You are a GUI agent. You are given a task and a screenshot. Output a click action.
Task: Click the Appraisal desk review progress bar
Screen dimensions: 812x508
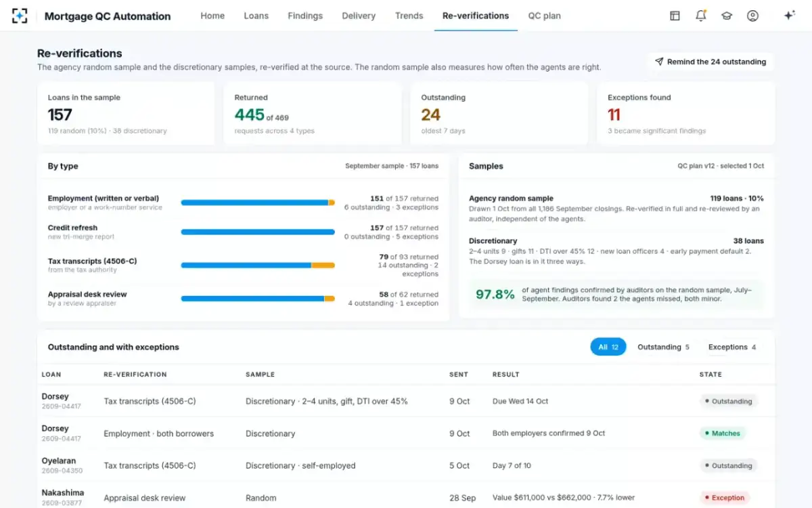[258, 299]
